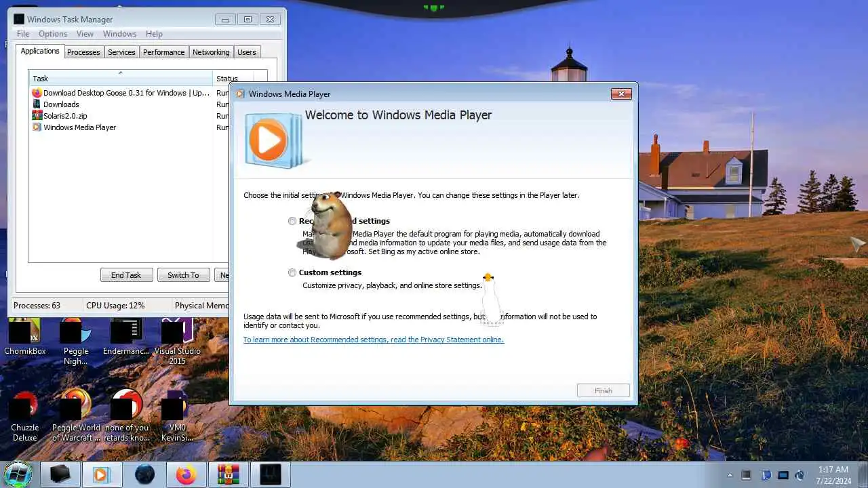This screenshot has width=868, height=488.
Task: Click the Task Manager title bar icon
Action: [19, 20]
